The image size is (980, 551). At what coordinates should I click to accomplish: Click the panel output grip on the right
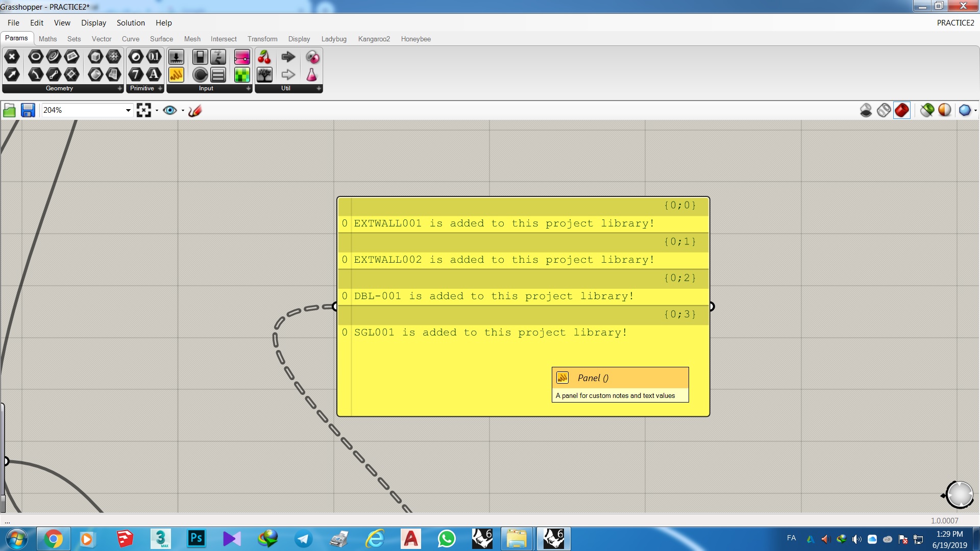(x=712, y=307)
